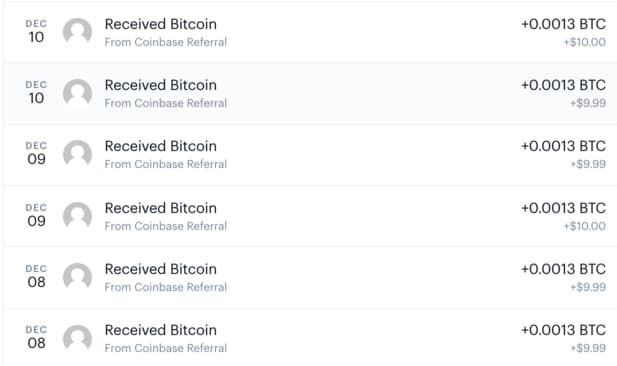Click avatar icon of last Dec 08 transaction
Image resolution: width=617 pixels, height=366 pixels.
point(78,338)
